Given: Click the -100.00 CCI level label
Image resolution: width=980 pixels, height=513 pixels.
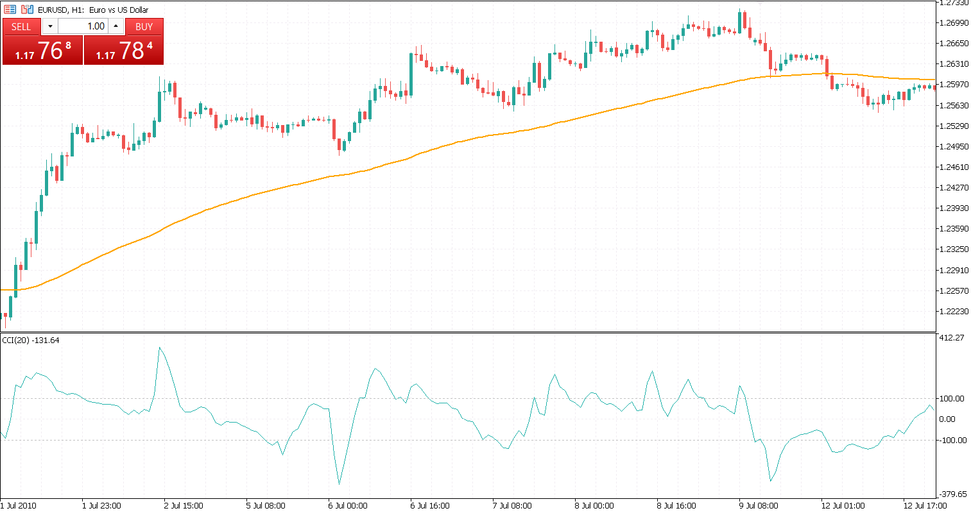Looking at the screenshot, I should [x=952, y=440].
